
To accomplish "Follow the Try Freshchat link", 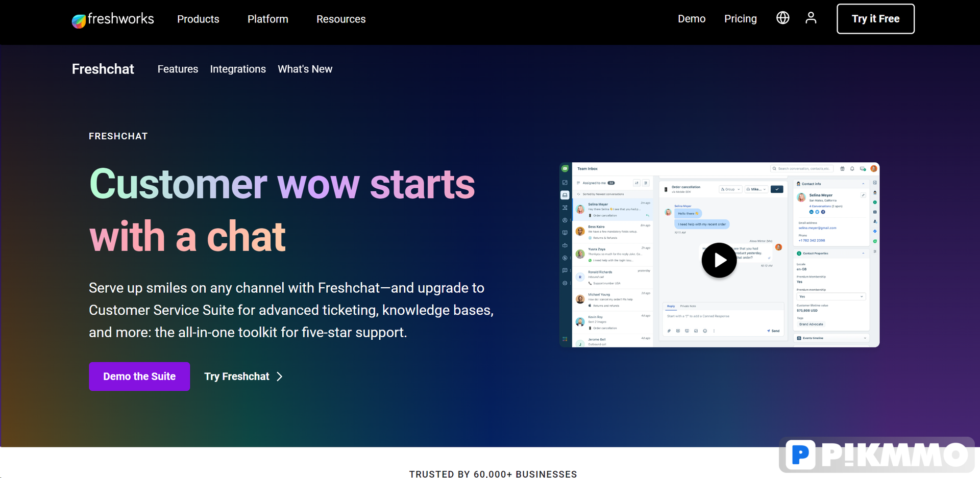I will coord(243,376).
